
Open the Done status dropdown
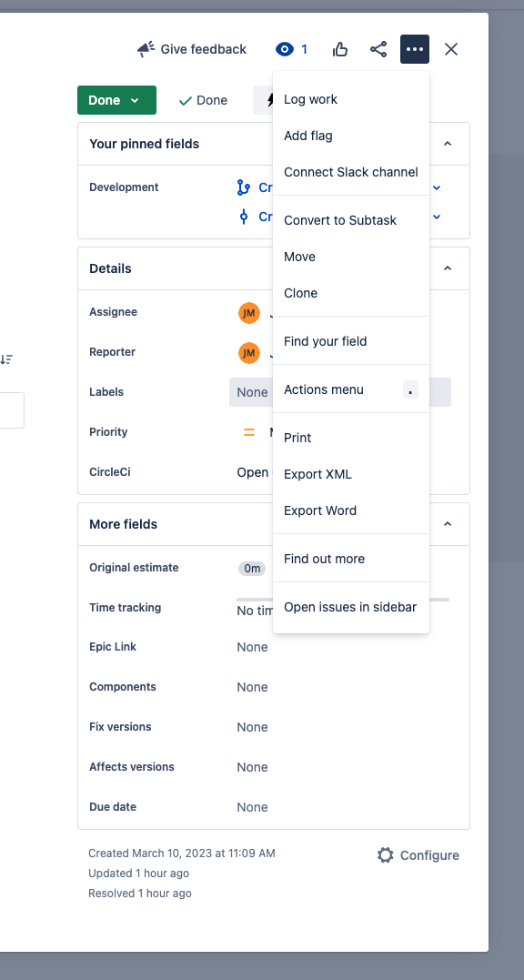click(116, 100)
